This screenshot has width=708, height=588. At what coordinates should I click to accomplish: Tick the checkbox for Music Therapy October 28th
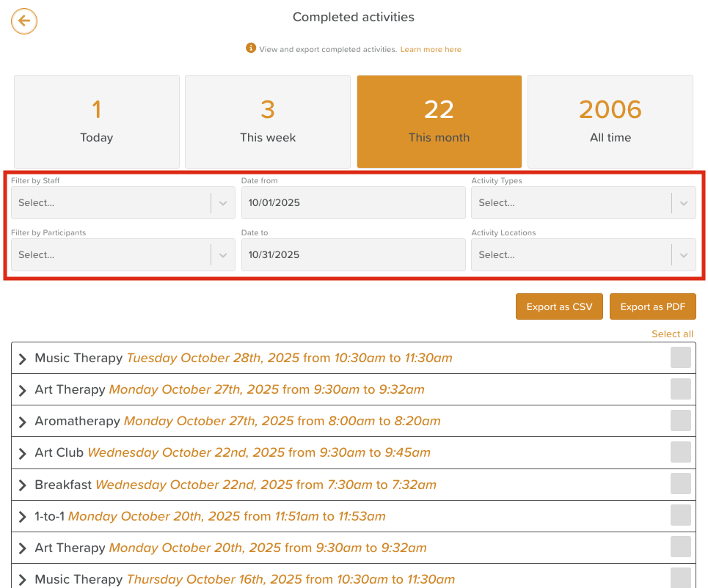[680, 358]
